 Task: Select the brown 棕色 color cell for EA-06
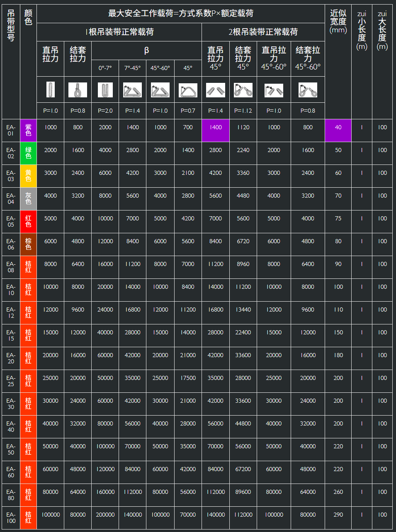[x=28, y=244]
